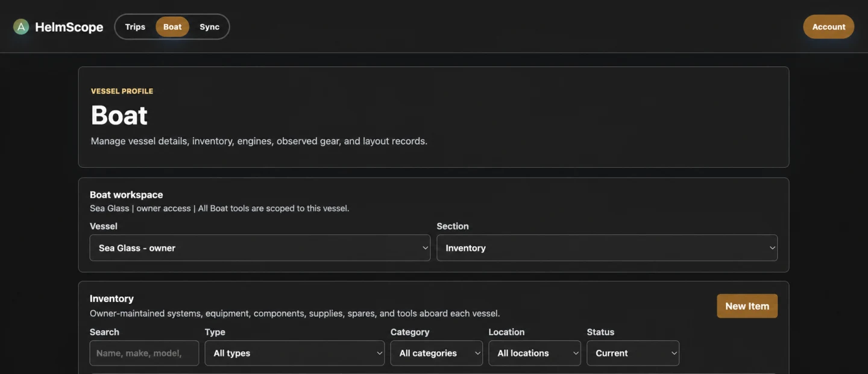Click the VESSEL PROFILE label
868x374 pixels.
pyautogui.click(x=122, y=91)
